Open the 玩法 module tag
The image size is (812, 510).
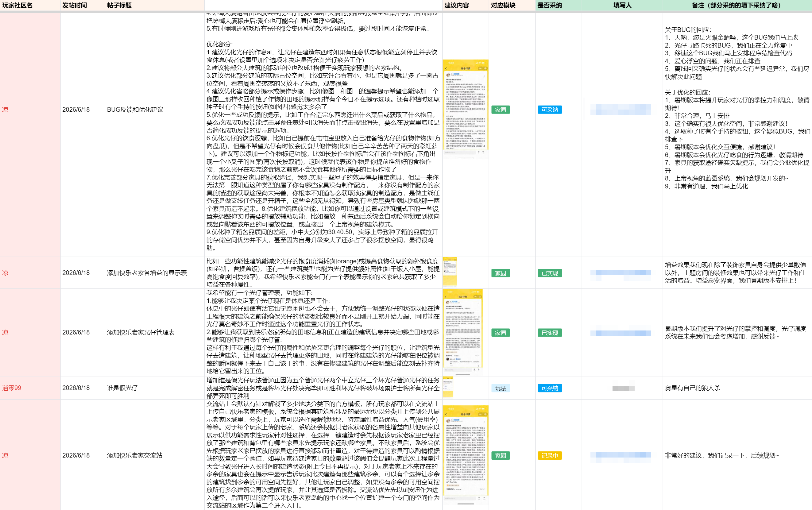tap(501, 388)
